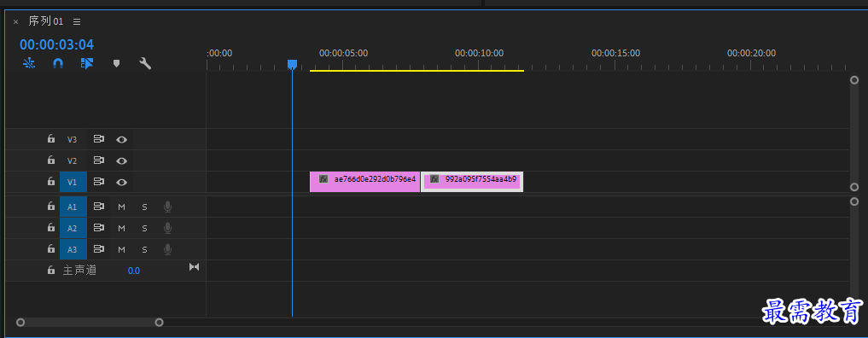This screenshot has height=338, width=868.
Task: Click fx badge on clip ae766d0e292d0b796e4
Action: [x=323, y=179]
